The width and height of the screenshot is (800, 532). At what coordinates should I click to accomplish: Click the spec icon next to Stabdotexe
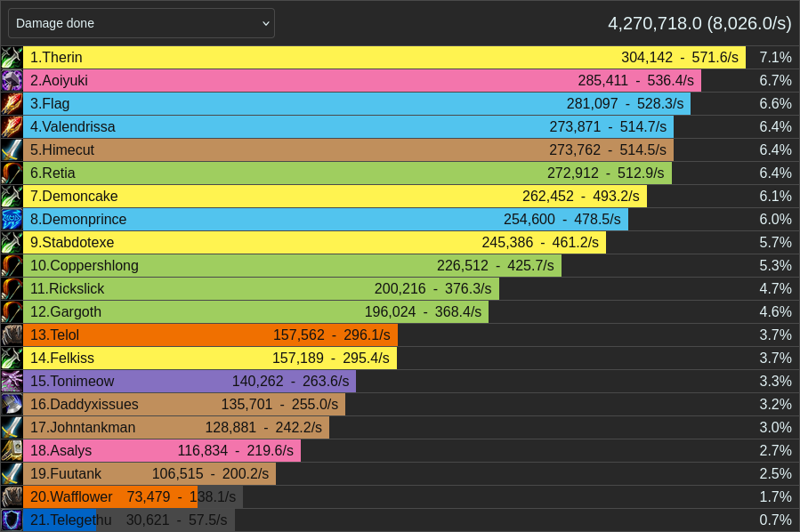coord(12,242)
